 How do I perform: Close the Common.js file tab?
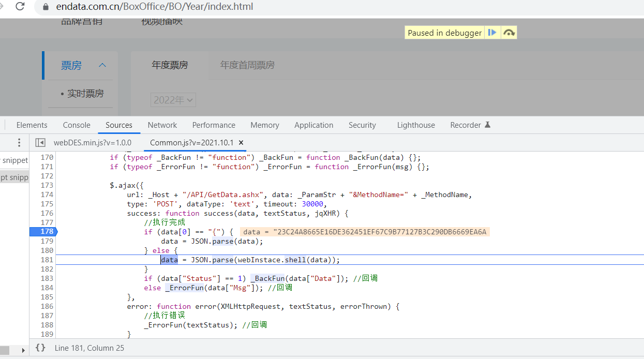click(x=241, y=143)
